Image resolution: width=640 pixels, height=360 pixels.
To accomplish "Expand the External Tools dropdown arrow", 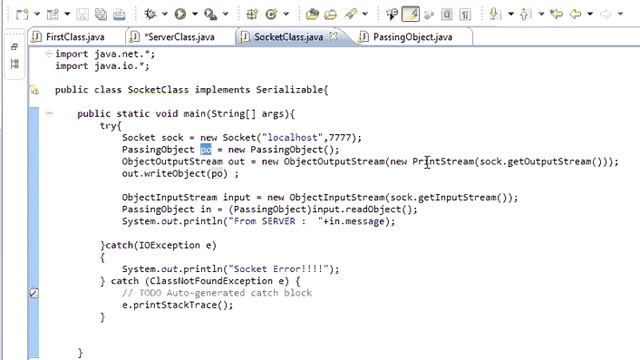I will (x=225, y=14).
